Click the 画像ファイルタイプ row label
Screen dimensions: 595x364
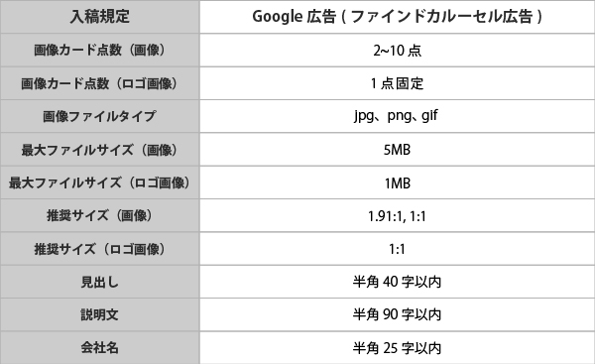[100, 116]
